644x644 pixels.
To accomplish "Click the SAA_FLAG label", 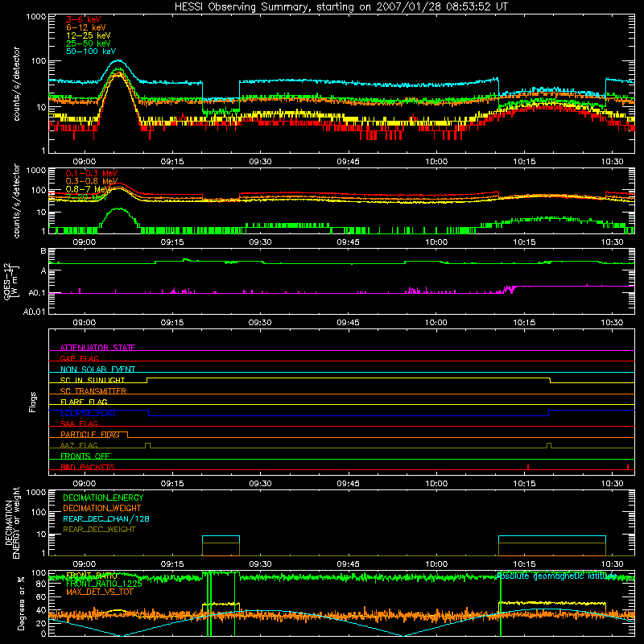I will coord(79,423).
